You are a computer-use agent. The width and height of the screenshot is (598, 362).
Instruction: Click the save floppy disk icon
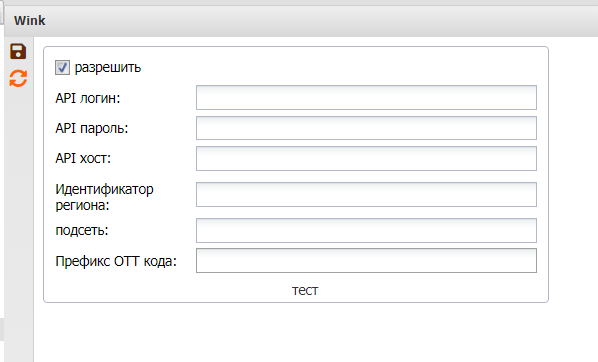click(18, 51)
